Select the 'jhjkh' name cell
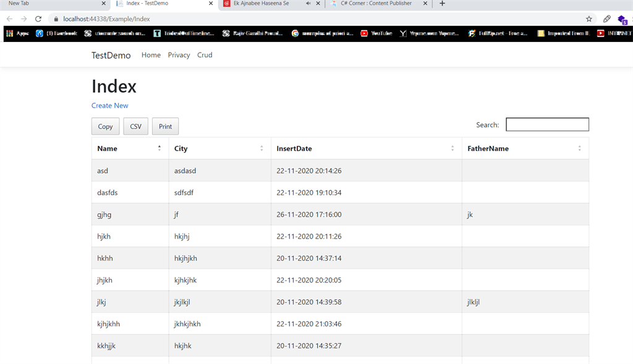This screenshot has height=364, width=633. click(x=130, y=280)
